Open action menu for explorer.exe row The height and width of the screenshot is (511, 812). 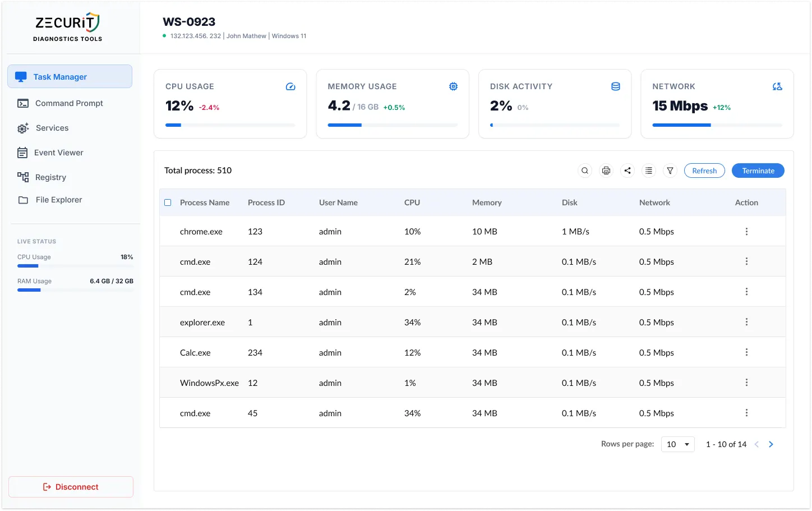[746, 322]
